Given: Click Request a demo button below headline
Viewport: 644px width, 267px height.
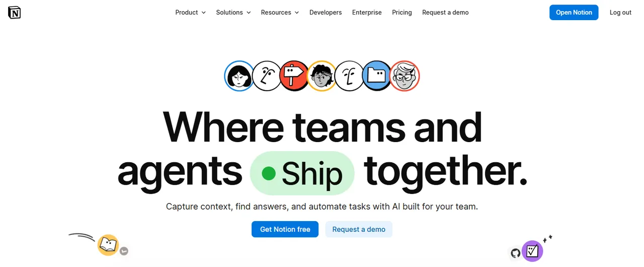Looking at the screenshot, I should (359, 229).
